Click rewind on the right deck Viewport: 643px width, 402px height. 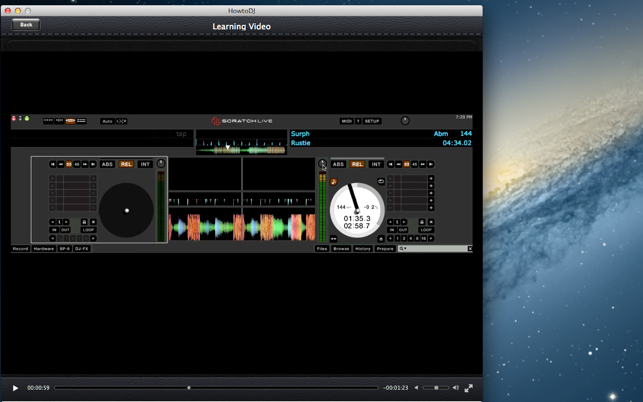399,164
